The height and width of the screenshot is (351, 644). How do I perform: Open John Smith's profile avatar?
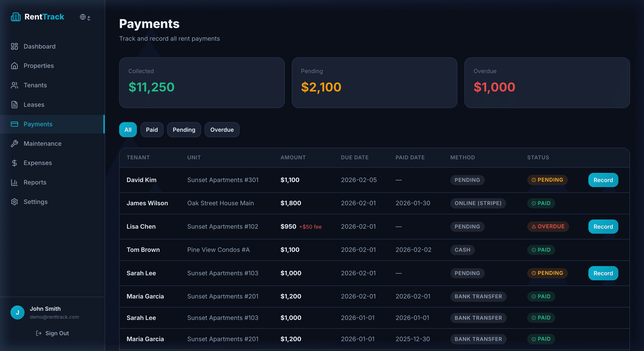[17, 312]
